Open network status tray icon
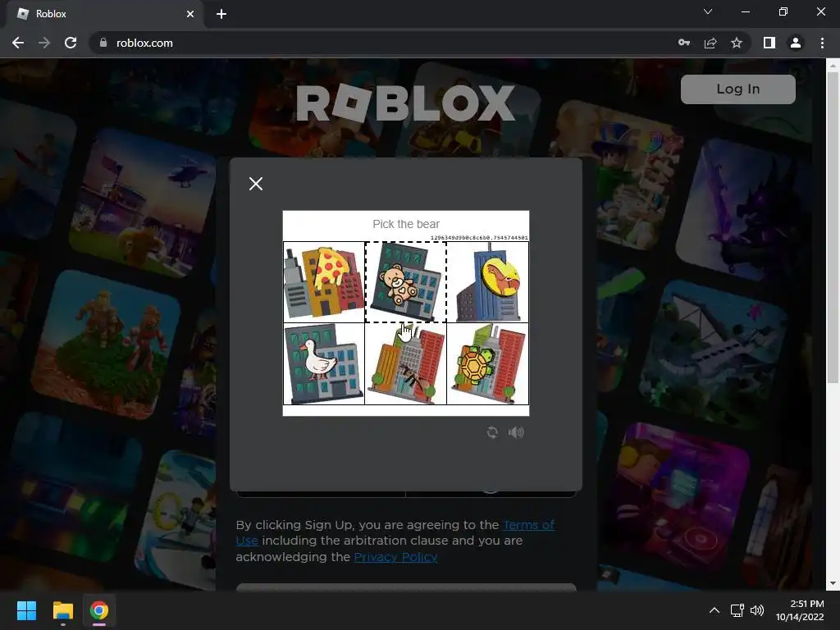Image resolution: width=840 pixels, height=630 pixels. point(737,610)
